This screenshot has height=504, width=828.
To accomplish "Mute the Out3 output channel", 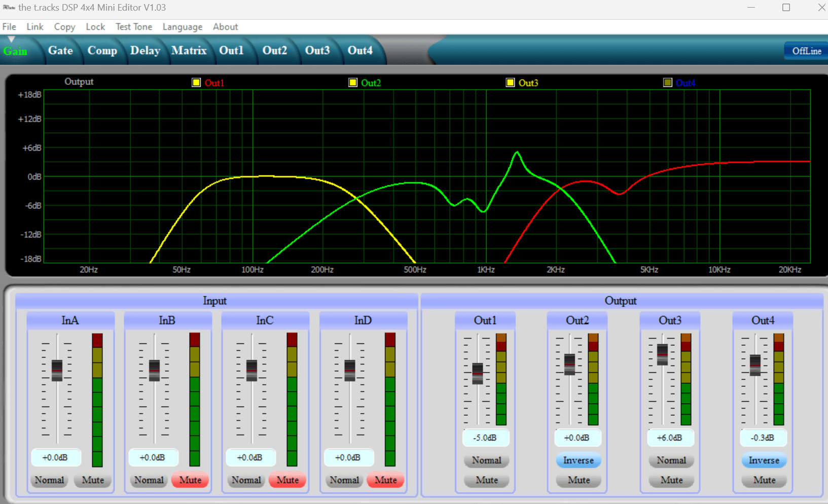I will [x=671, y=480].
